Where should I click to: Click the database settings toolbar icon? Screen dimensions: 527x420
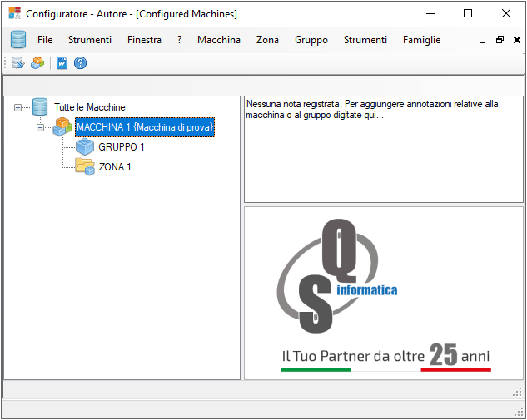(x=17, y=62)
